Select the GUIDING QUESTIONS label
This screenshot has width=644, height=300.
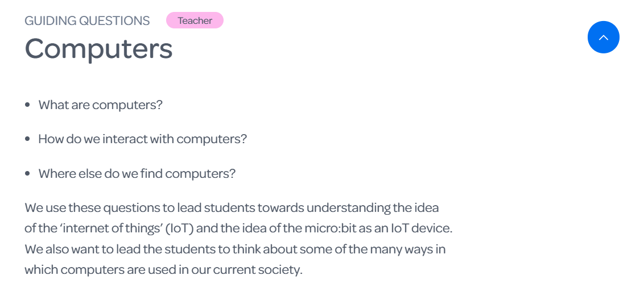tap(87, 20)
